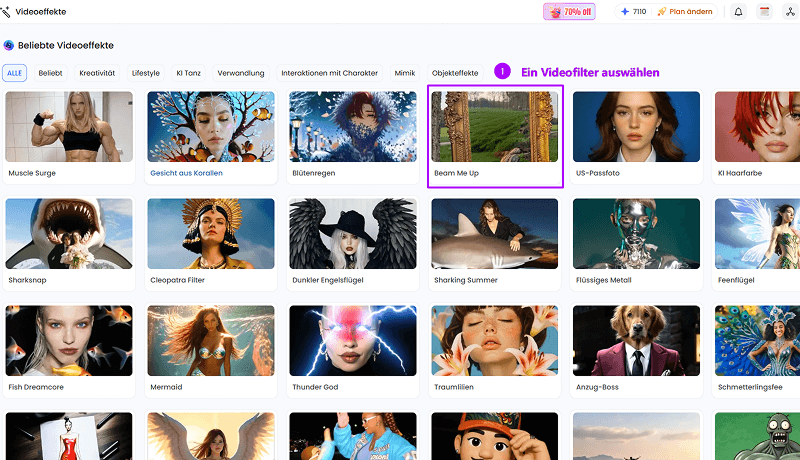Click the rocket icon beside Plan ändern
800x460 pixels.
click(x=662, y=12)
